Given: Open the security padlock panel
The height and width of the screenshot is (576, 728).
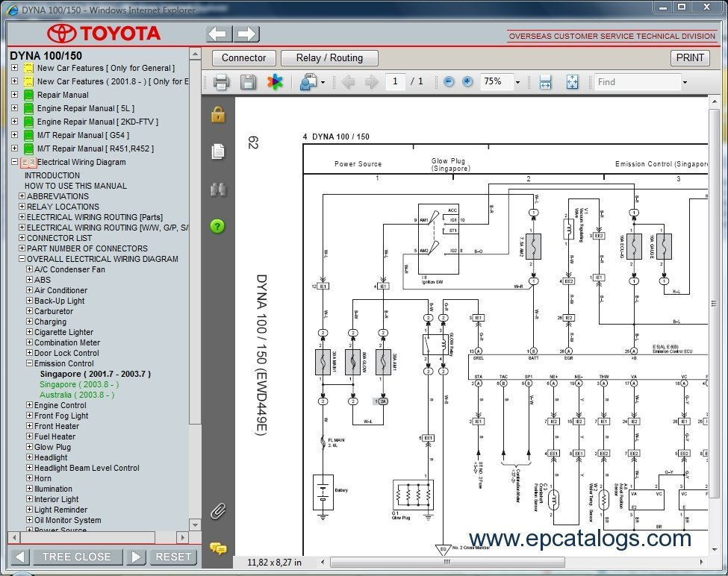Looking at the screenshot, I should (218, 114).
